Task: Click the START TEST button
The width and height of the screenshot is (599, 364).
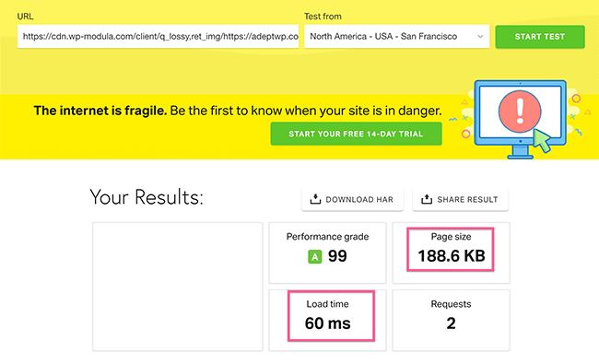Action: tap(540, 37)
